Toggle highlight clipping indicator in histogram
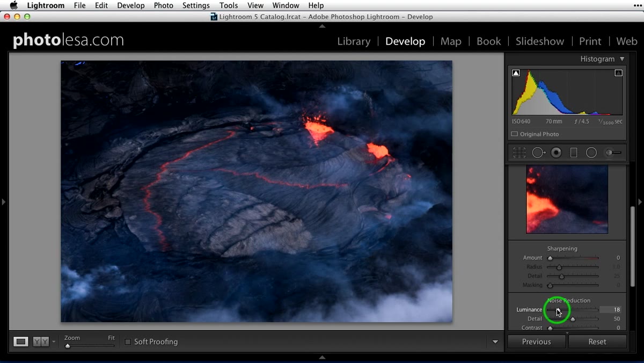The image size is (644, 363). coord(618,73)
